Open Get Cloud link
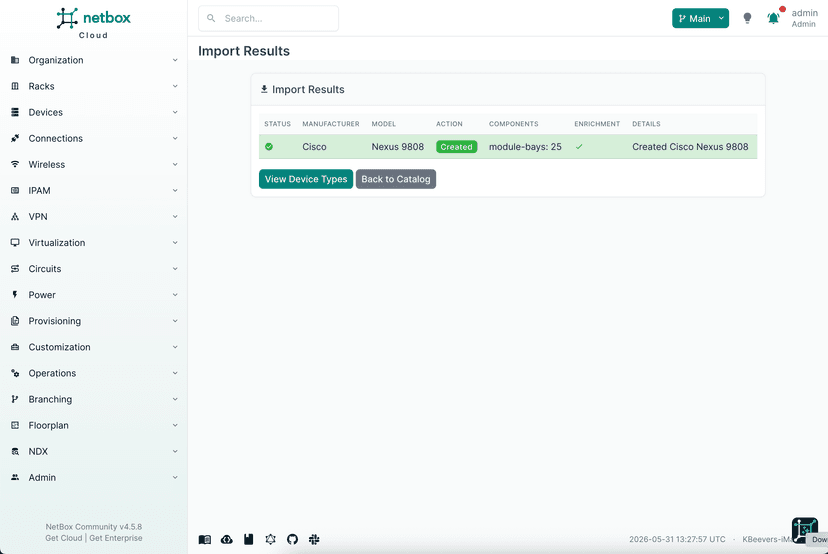 [x=64, y=538]
